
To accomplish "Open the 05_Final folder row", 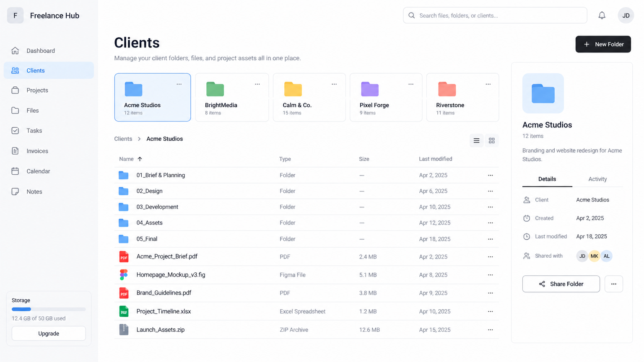I will 306,239.
